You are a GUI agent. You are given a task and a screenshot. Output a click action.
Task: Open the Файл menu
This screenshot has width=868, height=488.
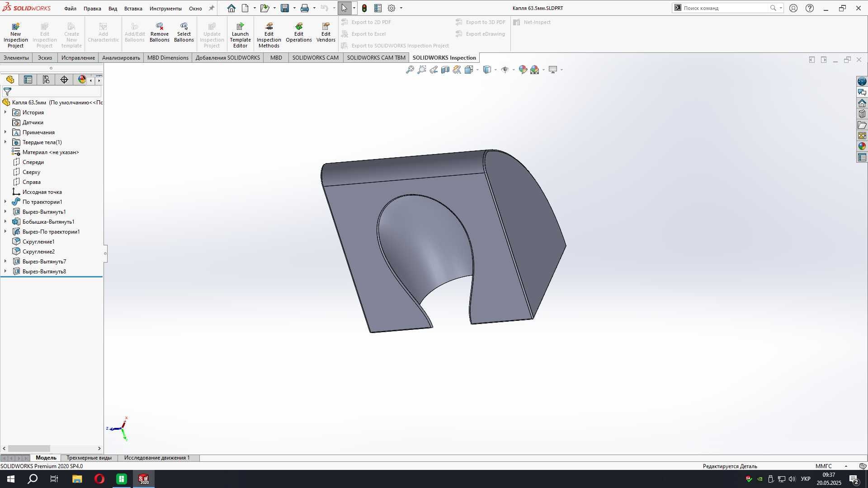(70, 9)
